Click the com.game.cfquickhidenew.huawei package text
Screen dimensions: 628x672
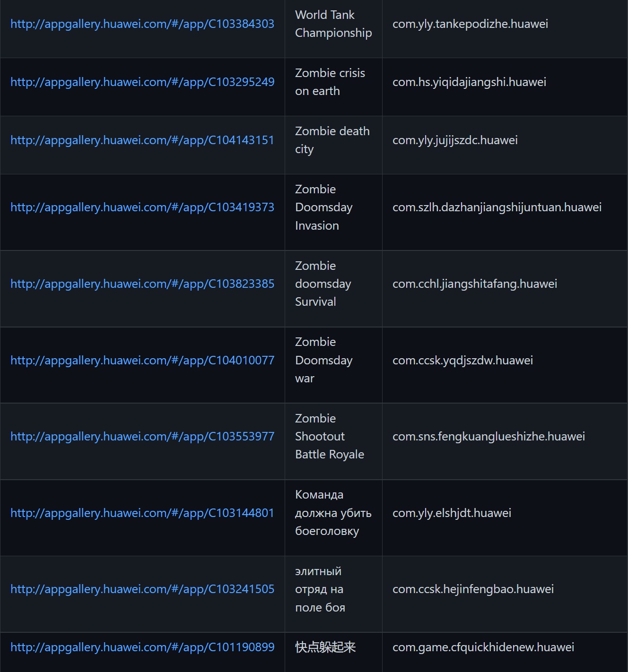point(483,647)
